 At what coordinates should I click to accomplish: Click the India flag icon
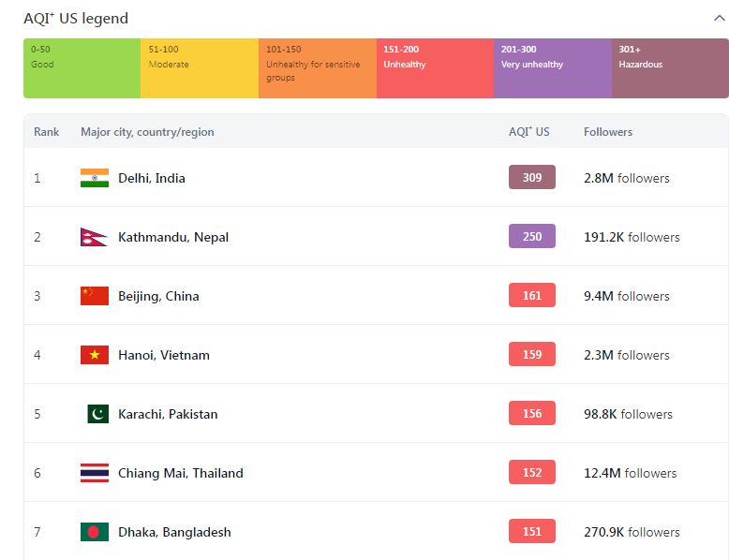(95, 178)
